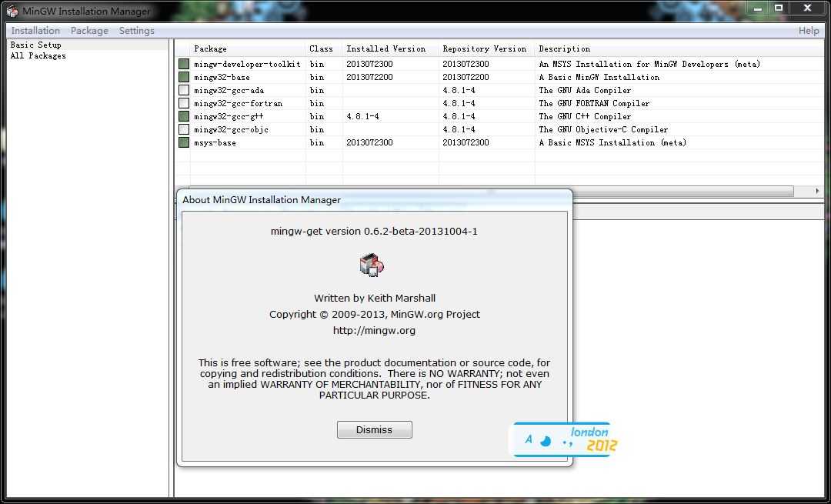Open the Installation menu
The width and height of the screenshot is (831, 504).
click(35, 31)
